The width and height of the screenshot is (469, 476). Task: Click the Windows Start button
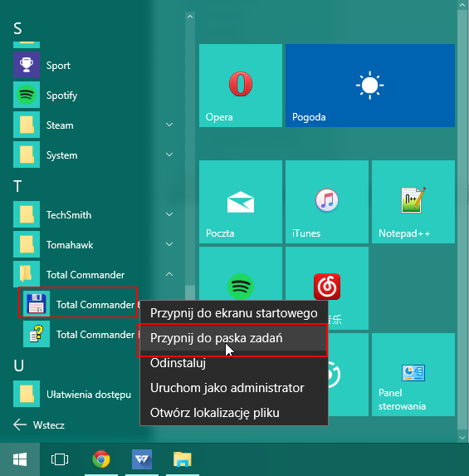20,459
